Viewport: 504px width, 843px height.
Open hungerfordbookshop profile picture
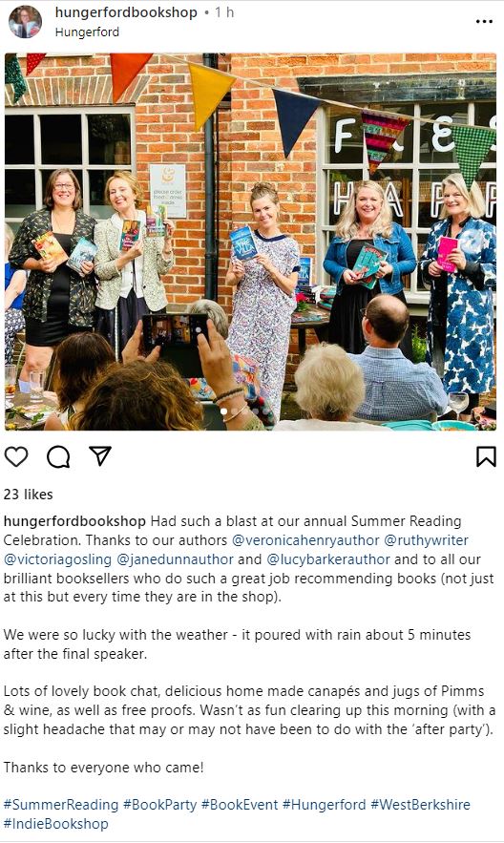[x=25, y=22]
